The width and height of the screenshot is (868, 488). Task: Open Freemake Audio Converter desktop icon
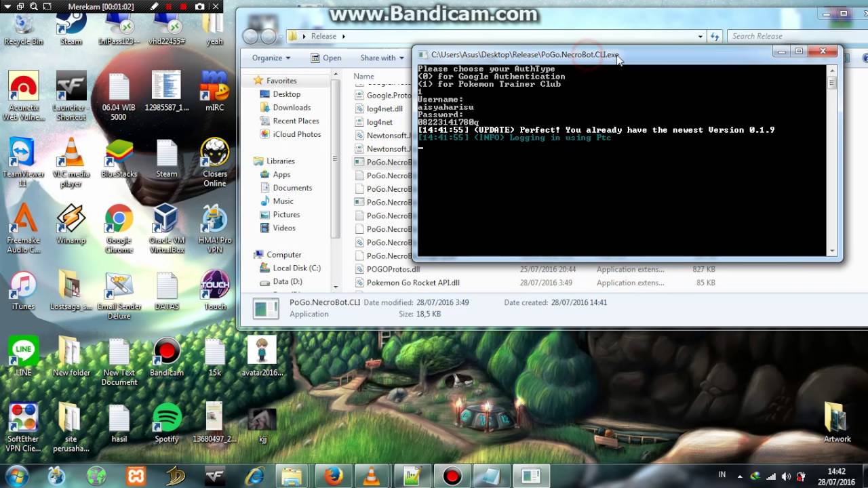click(x=23, y=229)
